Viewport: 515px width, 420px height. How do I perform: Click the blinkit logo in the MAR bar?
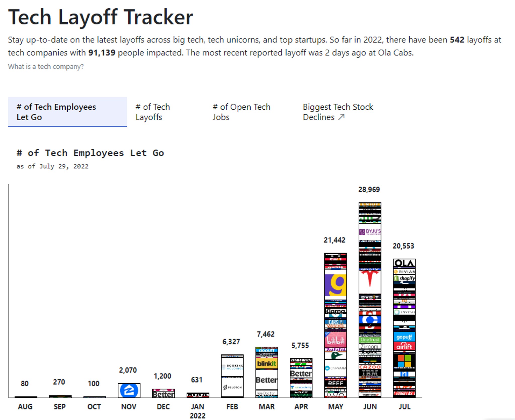[x=267, y=364]
